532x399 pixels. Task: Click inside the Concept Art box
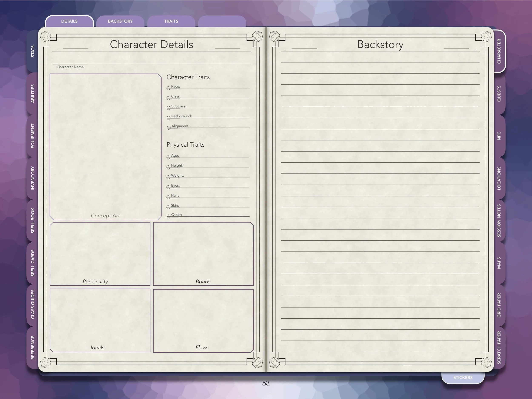point(105,144)
